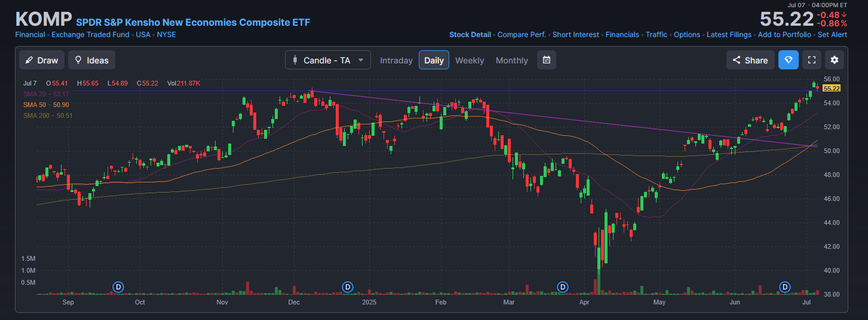
Task: Open the Short Interest link
Action: click(575, 35)
